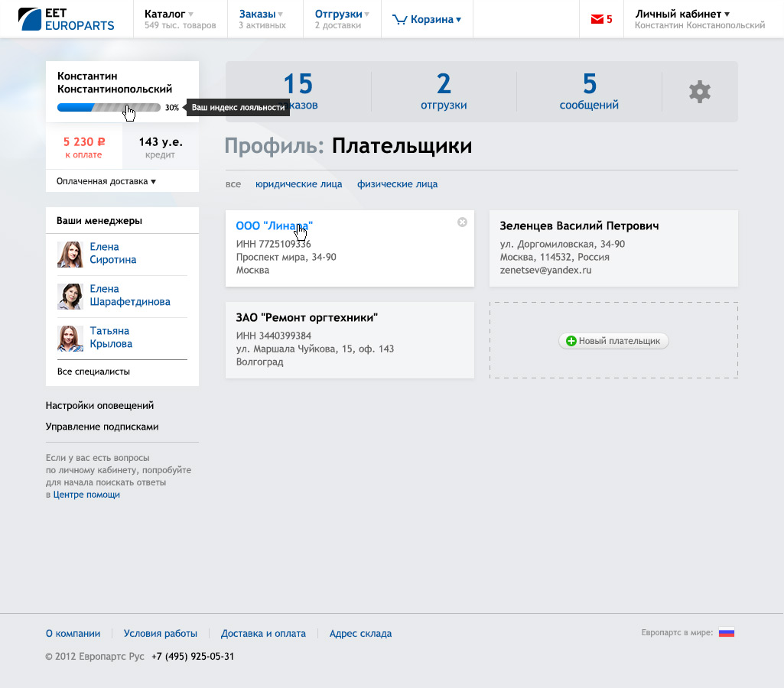The height and width of the screenshot is (688, 784).
Task: Click the loyalty index progress bar
Action: [109, 108]
